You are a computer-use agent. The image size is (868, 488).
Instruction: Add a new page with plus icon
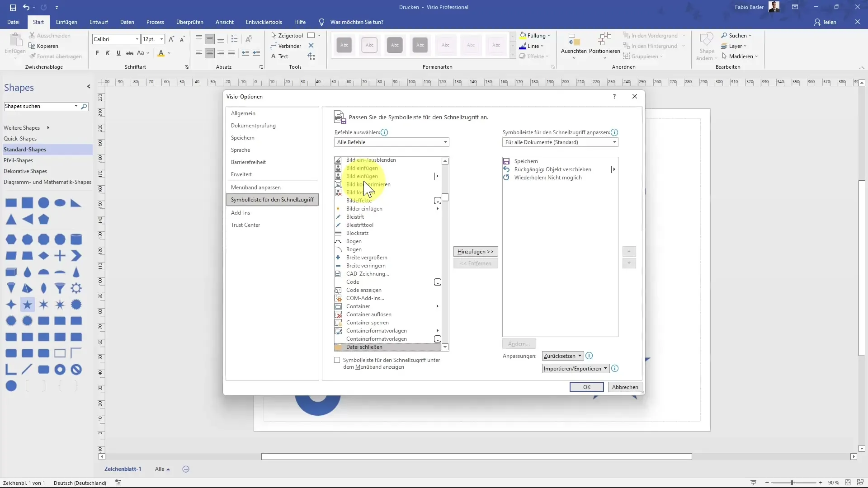(x=186, y=469)
